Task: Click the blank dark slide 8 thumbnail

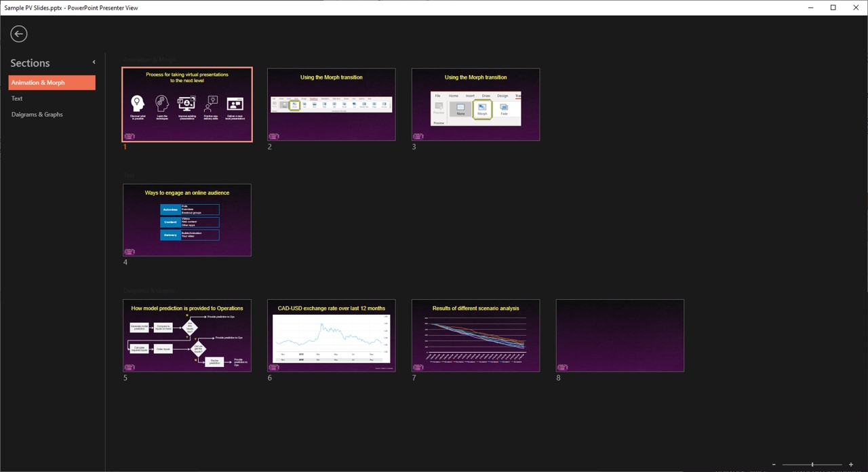Action: click(x=619, y=335)
